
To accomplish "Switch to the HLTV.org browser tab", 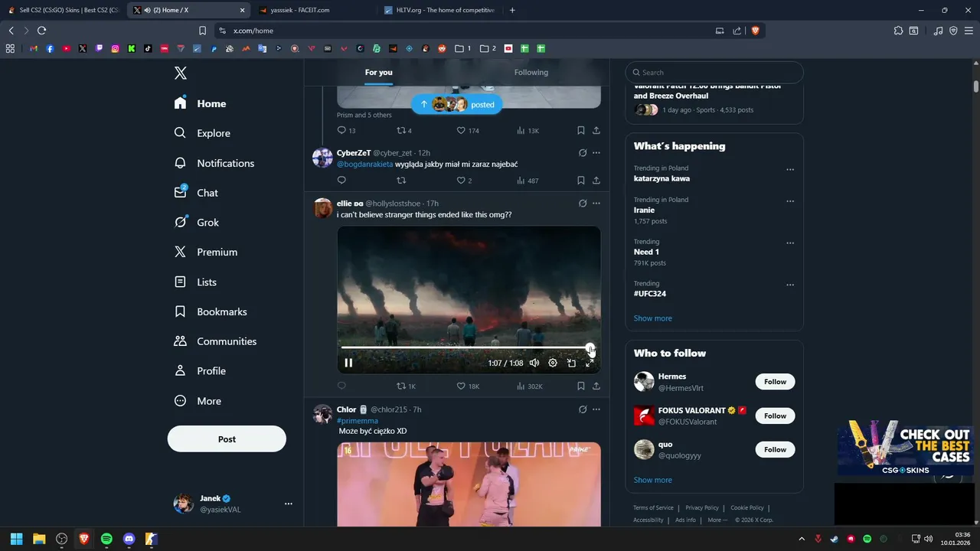I will (439, 10).
